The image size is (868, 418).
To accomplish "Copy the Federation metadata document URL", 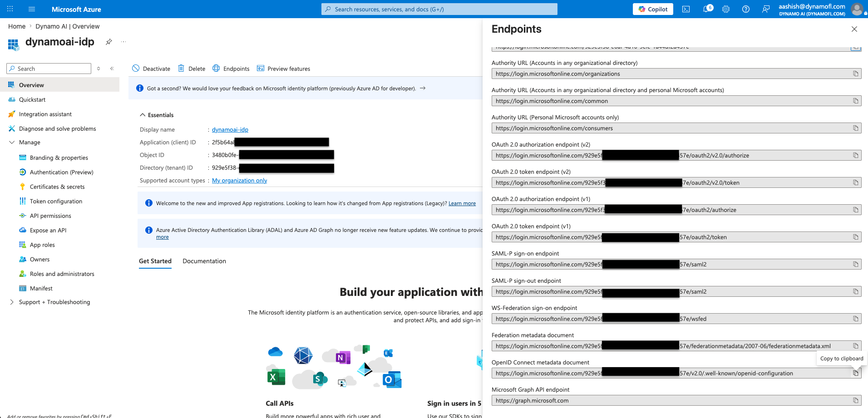I will pos(856,346).
